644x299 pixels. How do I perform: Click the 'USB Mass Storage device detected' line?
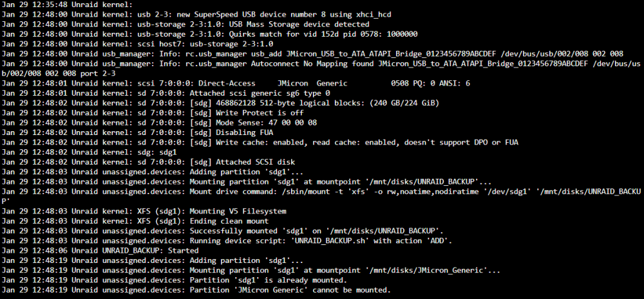(185, 24)
